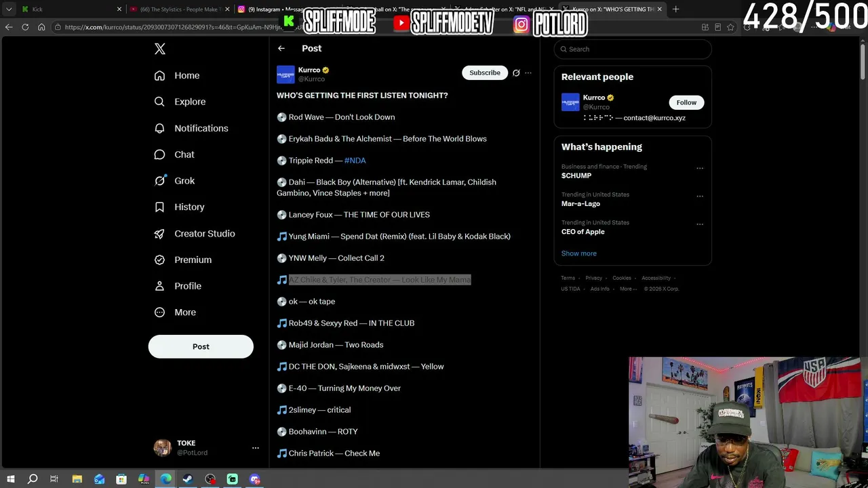Focus the Search box
868x488 pixels.
click(633, 49)
